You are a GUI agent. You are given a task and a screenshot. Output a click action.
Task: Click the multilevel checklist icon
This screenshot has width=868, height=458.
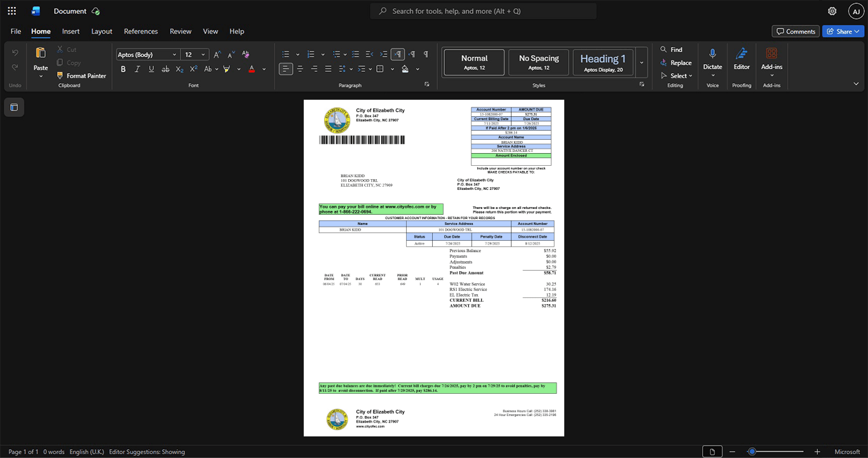point(356,55)
